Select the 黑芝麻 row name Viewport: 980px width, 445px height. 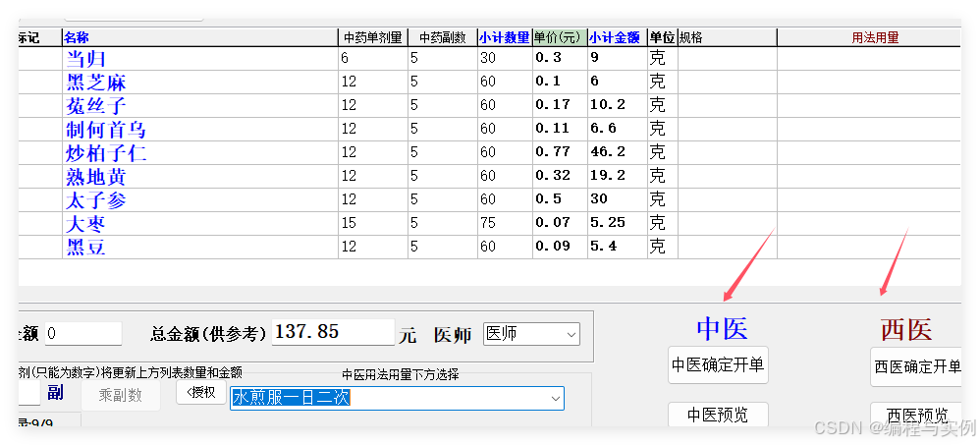96,83
